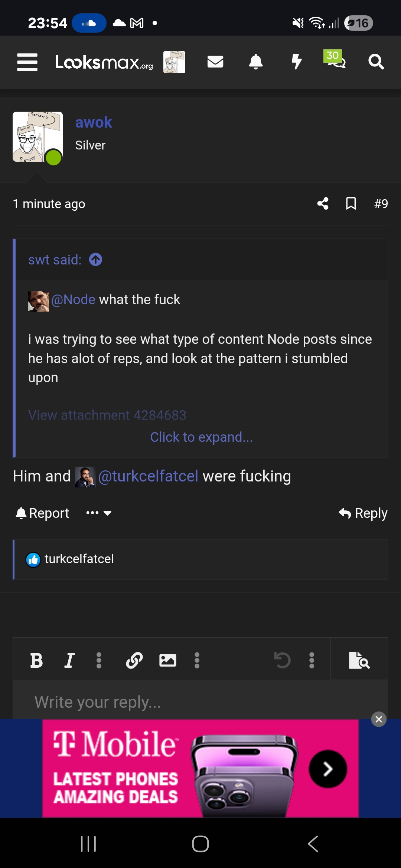Toggle bold formatting in editor
This screenshot has height=868, width=401.
coord(36,661)
